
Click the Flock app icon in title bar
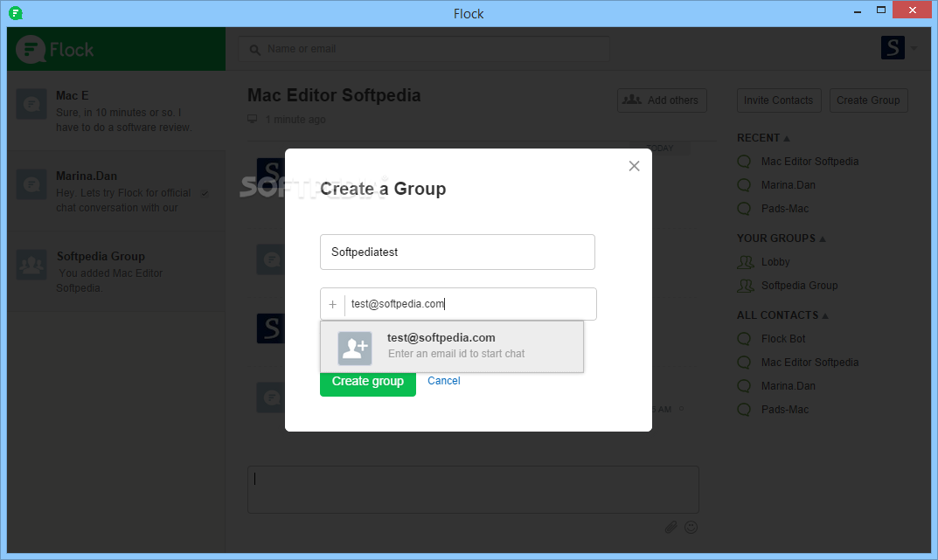point(16,12)
